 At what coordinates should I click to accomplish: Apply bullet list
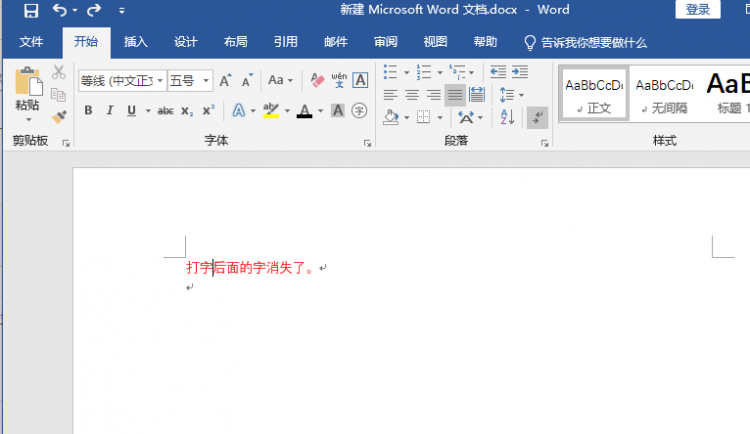click(390, 72)
